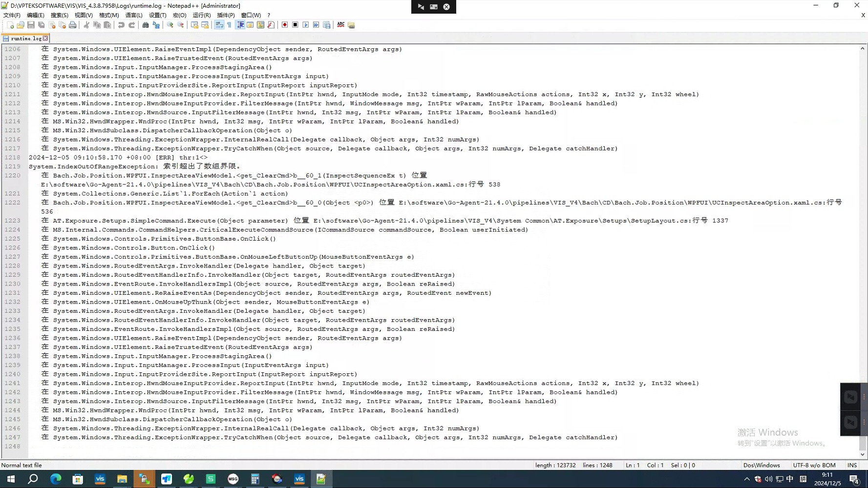Toggle synchronized horizontal scrolling

point(205,25)
